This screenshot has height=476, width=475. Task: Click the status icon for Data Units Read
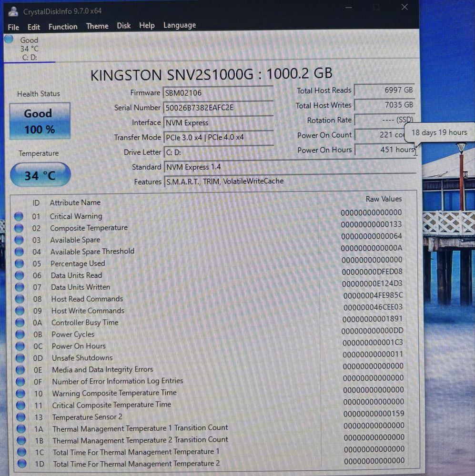point(20,275)
